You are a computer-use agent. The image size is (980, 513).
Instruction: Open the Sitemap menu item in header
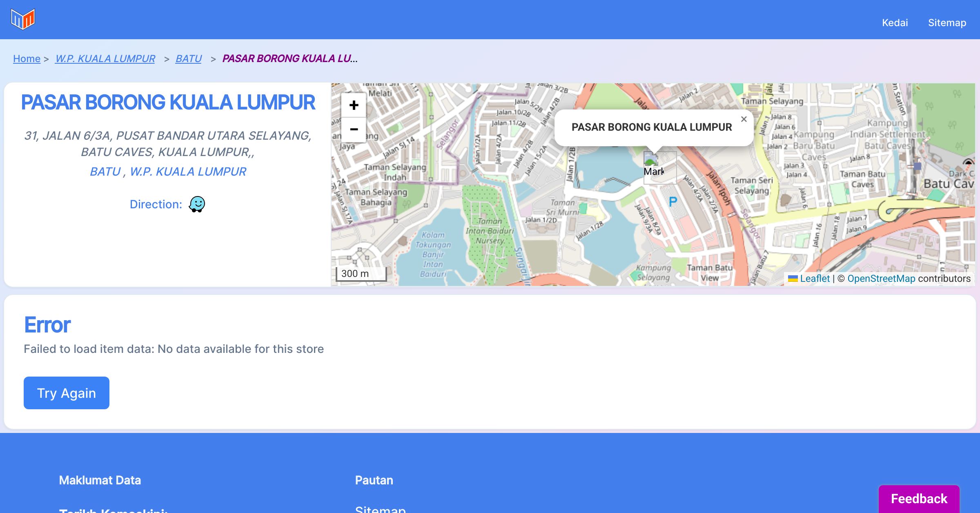point(947,22)
